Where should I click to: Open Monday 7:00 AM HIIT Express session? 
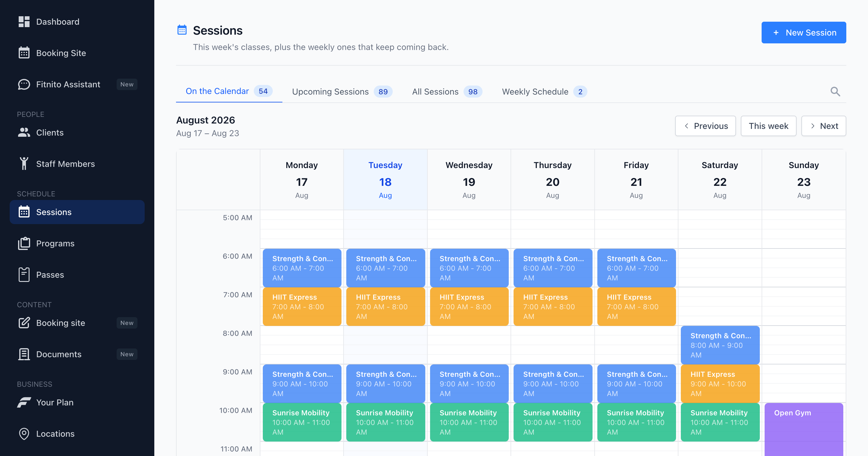(302, 307)
